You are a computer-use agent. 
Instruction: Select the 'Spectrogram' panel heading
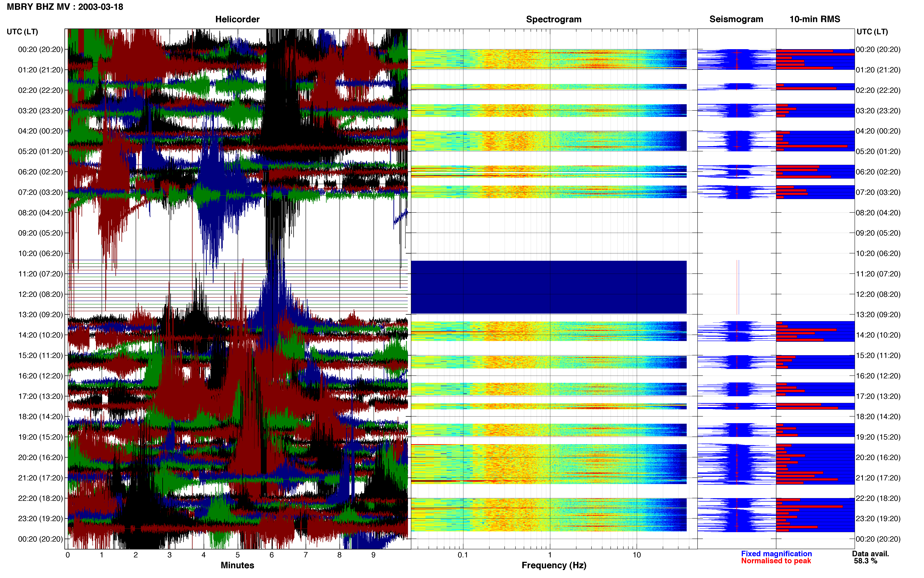(x=554, y=19)
